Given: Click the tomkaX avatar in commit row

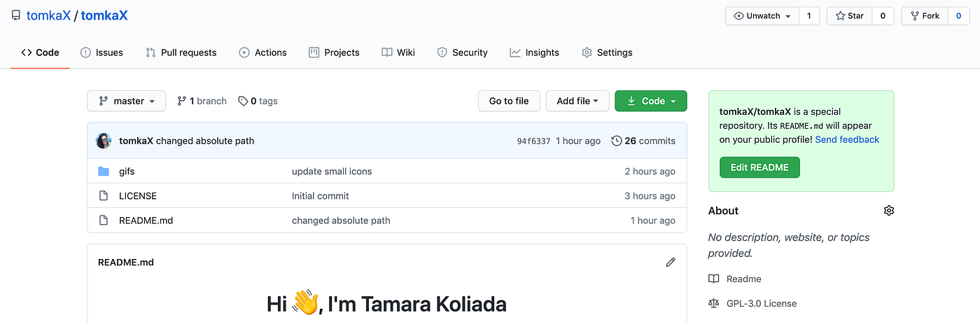Looking at the screenshot, I should 104,141.
